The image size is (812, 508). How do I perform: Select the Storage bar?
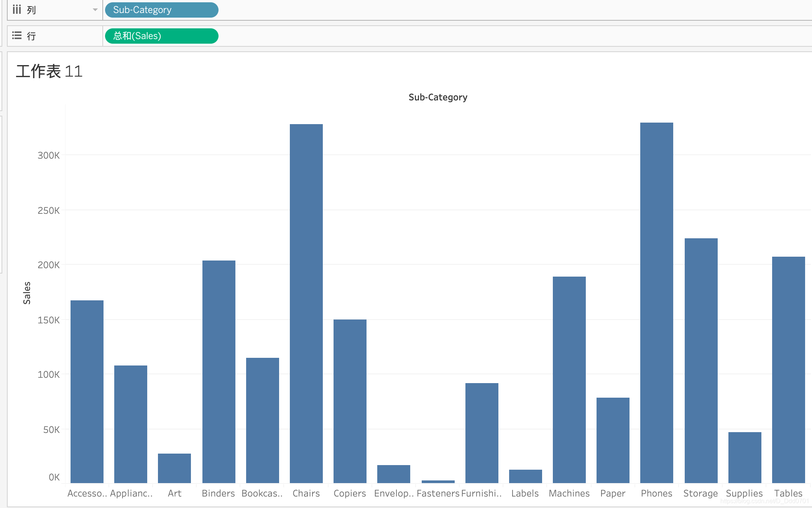coord(701,360)
